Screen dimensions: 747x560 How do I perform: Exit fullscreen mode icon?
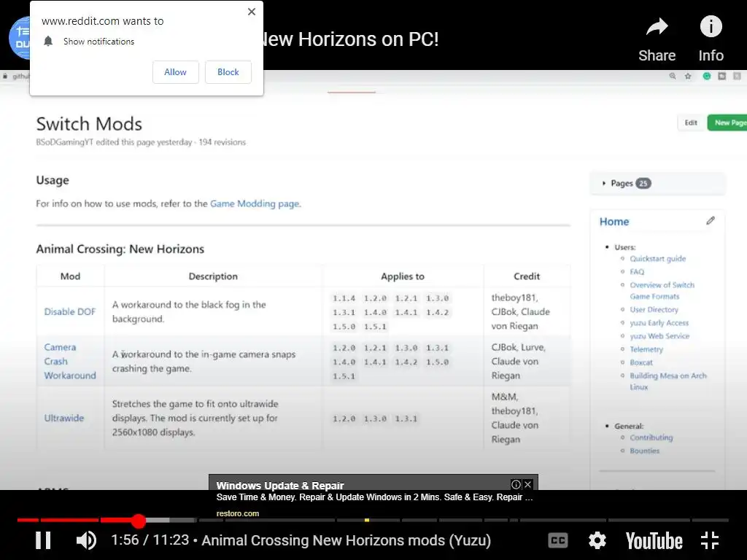[x=710, y=540]
